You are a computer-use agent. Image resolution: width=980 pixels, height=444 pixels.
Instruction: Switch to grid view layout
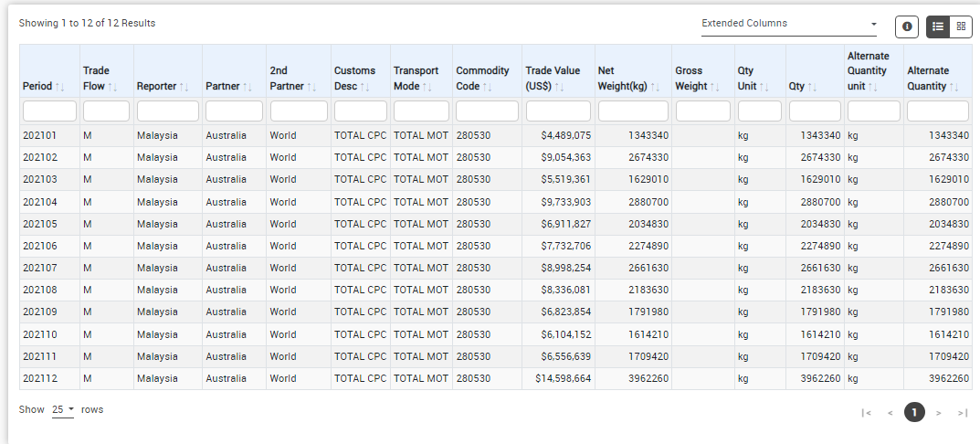[961, 27]
